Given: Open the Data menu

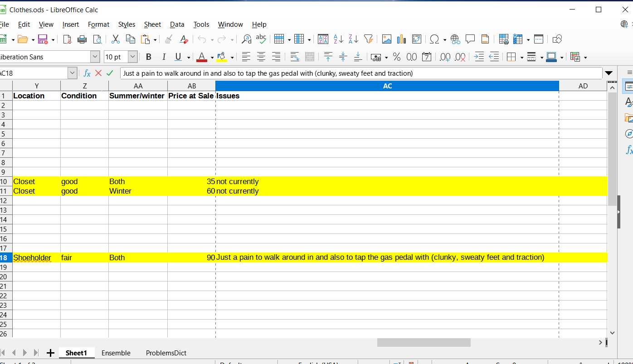Looking at the screenshot, I should click(177, 24).
